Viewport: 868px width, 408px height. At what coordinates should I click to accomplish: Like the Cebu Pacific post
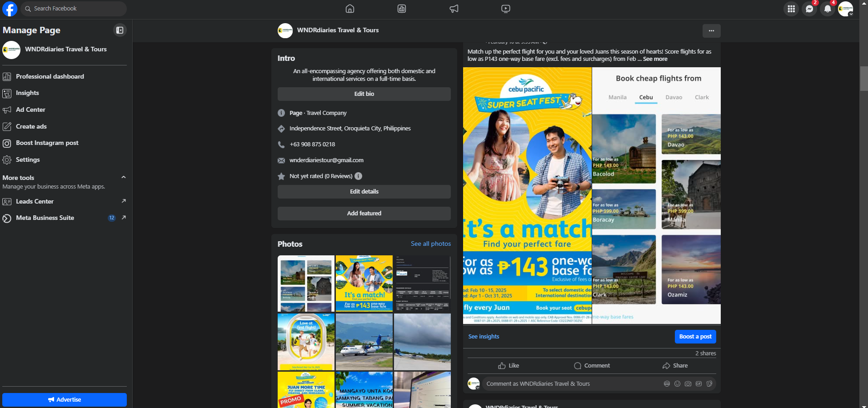[509, 366]
